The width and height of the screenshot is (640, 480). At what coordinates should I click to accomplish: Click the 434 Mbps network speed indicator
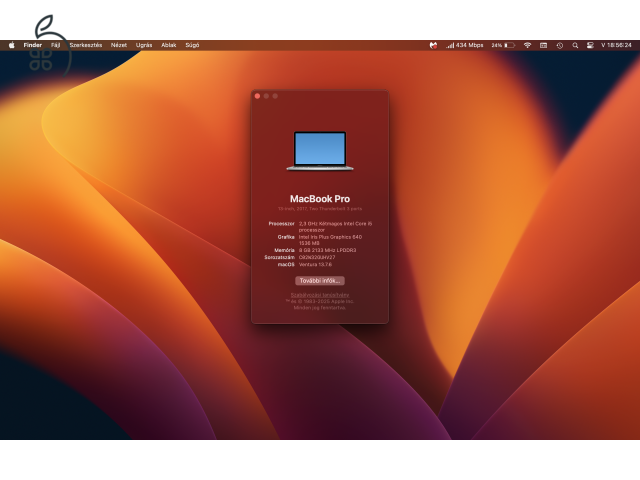tap(464, 45)
